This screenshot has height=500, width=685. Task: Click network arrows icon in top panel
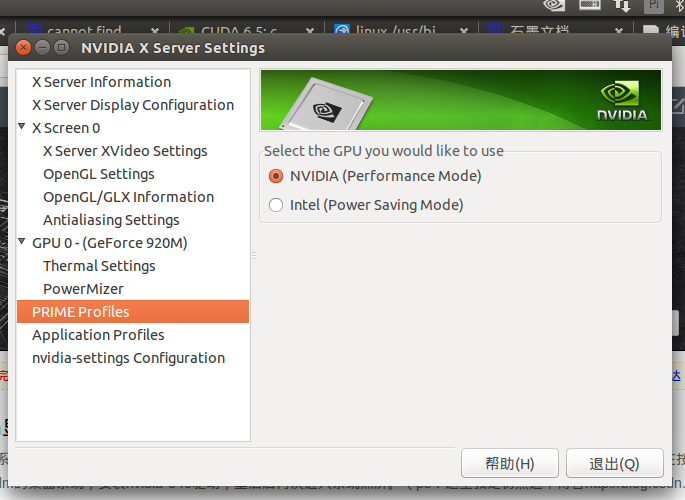pyautogui.click(x=622, y=5)
